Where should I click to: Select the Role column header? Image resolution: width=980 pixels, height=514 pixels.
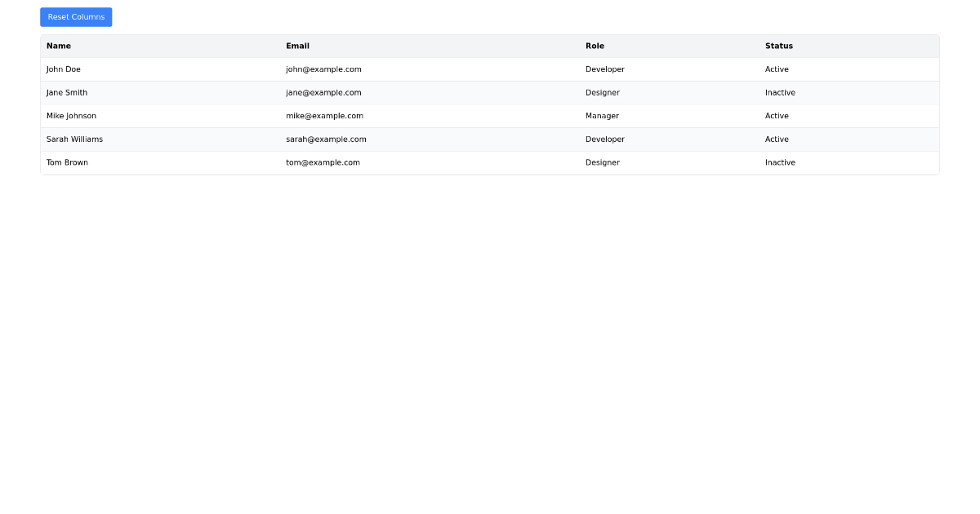tap(595, 46)
